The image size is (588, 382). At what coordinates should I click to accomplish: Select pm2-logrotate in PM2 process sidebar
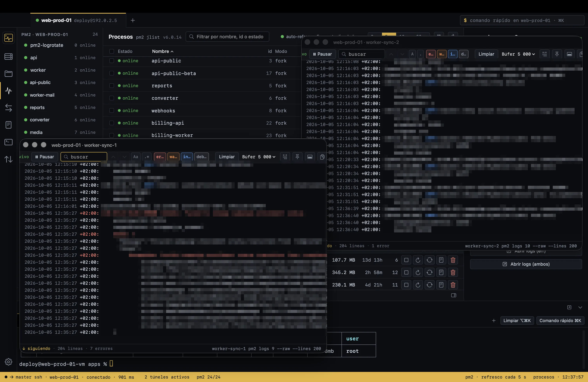60,45
